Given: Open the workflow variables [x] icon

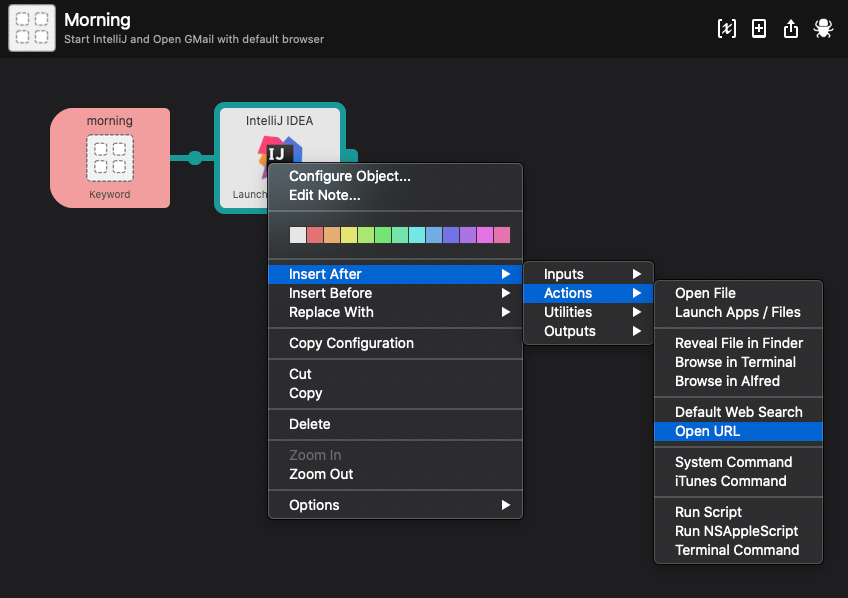Looking at the screenshot, I should click(727, 29).
